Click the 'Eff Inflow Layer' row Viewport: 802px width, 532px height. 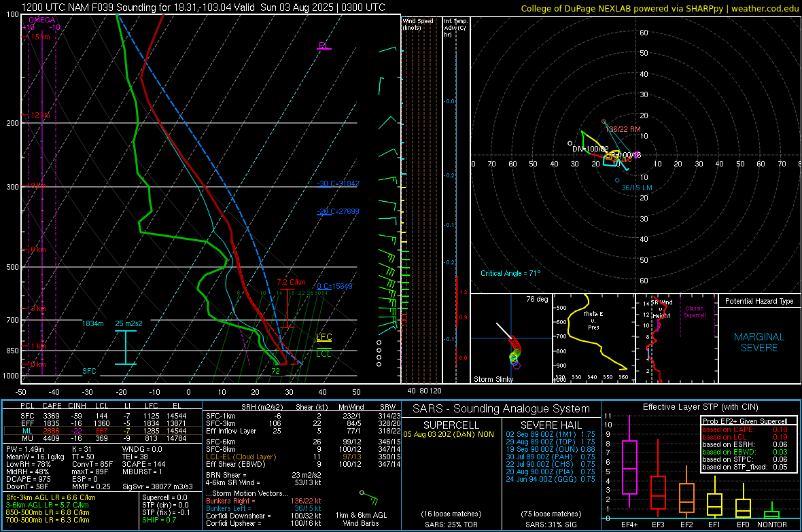[x=303, y=431]
